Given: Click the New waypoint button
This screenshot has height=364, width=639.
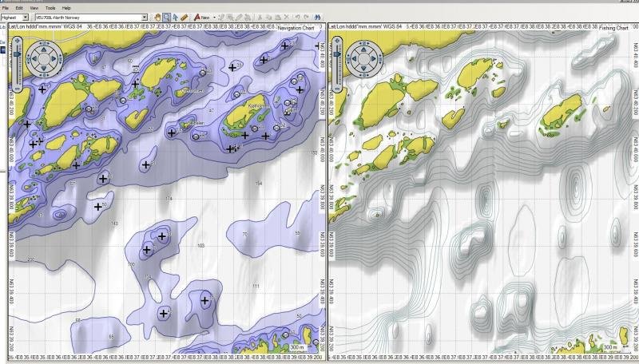Looking at the screenshot, I should (x=201, y=17).
